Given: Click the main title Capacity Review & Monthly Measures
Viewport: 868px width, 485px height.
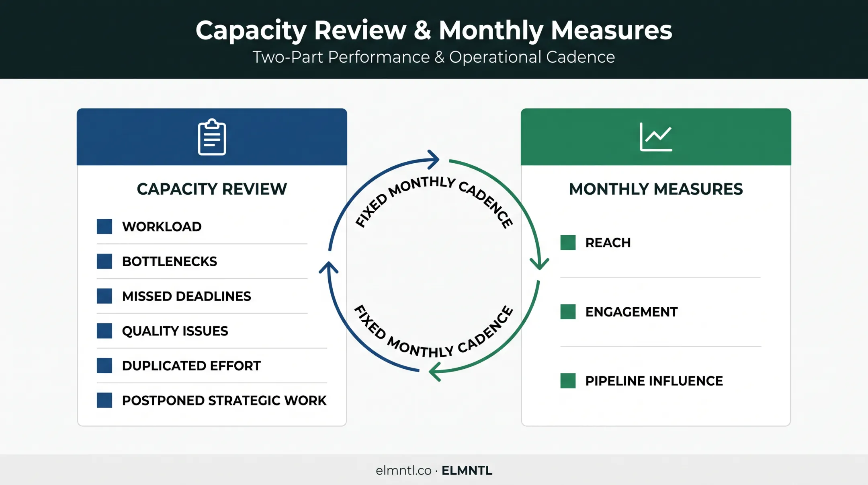Looking at the screenshot, I should tap(434, 31).
